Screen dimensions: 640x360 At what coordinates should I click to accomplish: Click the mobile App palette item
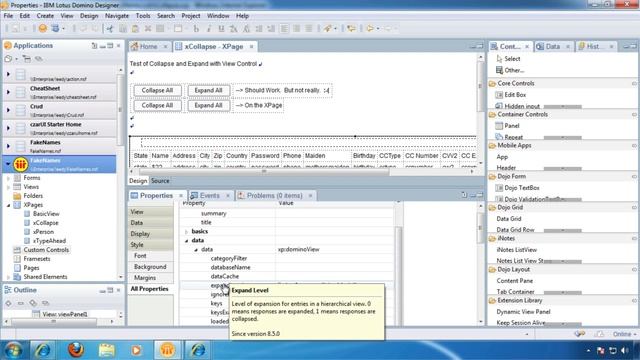point(502,157)
